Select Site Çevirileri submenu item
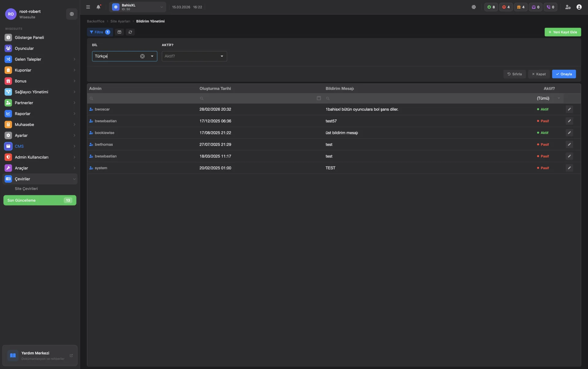 (x=26, y=189)
